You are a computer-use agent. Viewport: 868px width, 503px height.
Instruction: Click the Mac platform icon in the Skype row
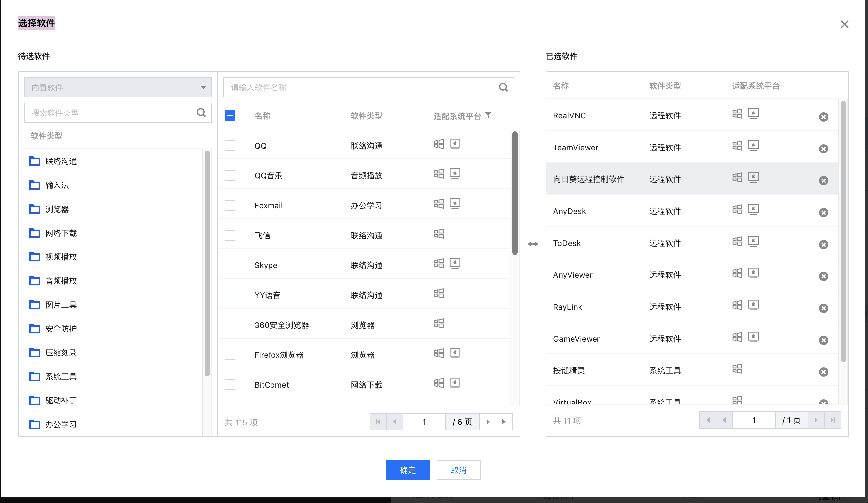pos(455,263)
